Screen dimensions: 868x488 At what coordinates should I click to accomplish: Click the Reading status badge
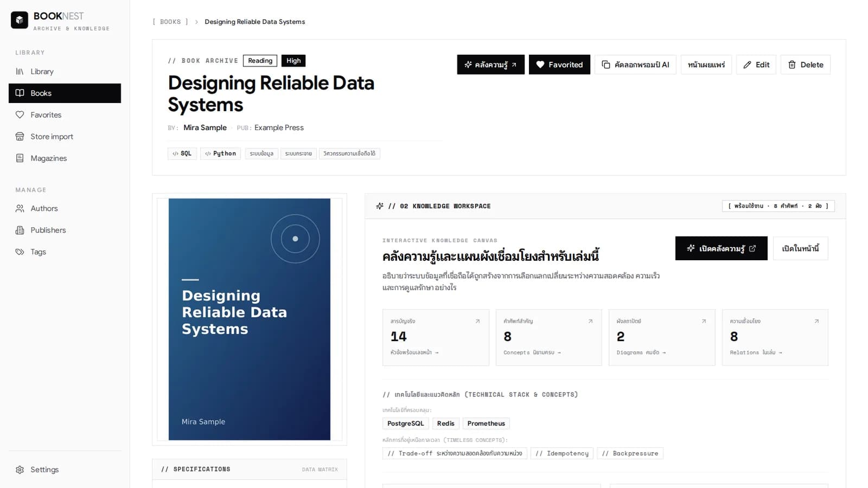260,61
